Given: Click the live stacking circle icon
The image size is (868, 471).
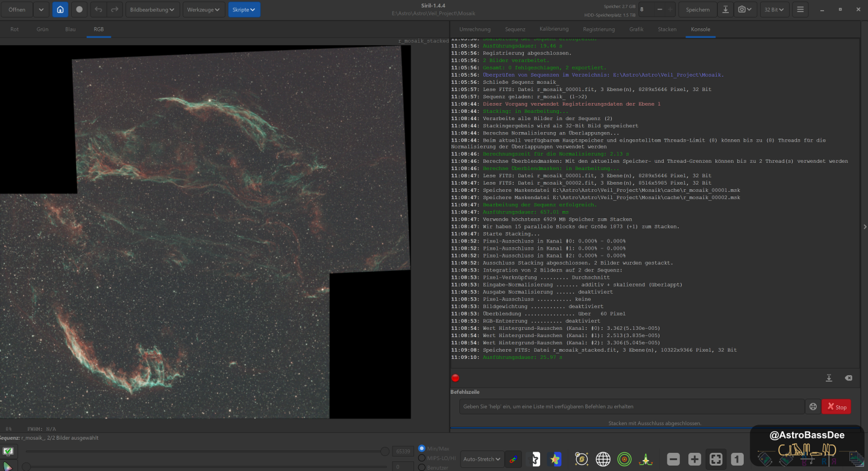Looking at the screenshot, I should (x=79, y=10).
